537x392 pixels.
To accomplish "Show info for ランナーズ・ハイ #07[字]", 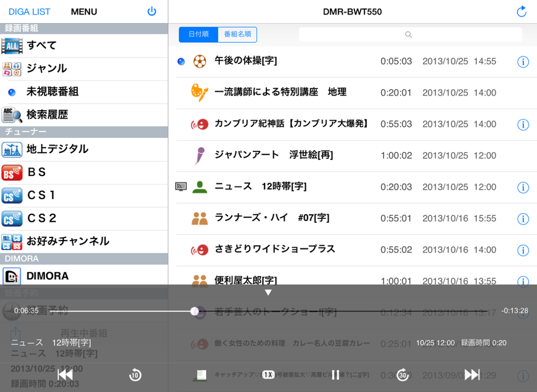I will (x=523, y=219).
